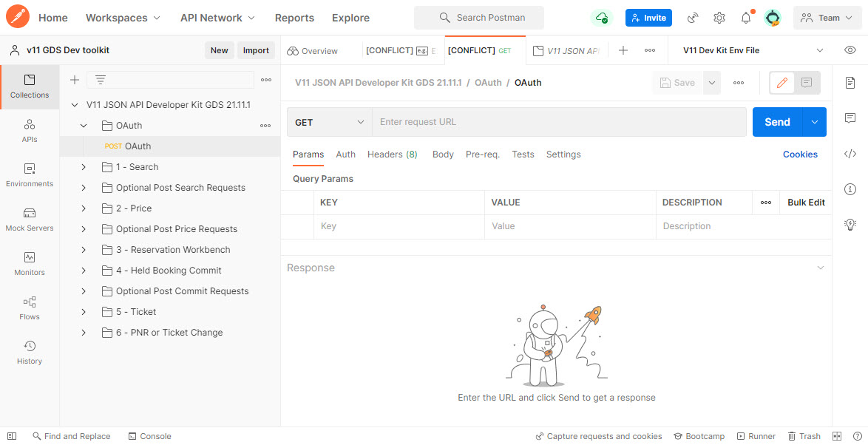
Task: Click the Invite button
Action: 649,18
